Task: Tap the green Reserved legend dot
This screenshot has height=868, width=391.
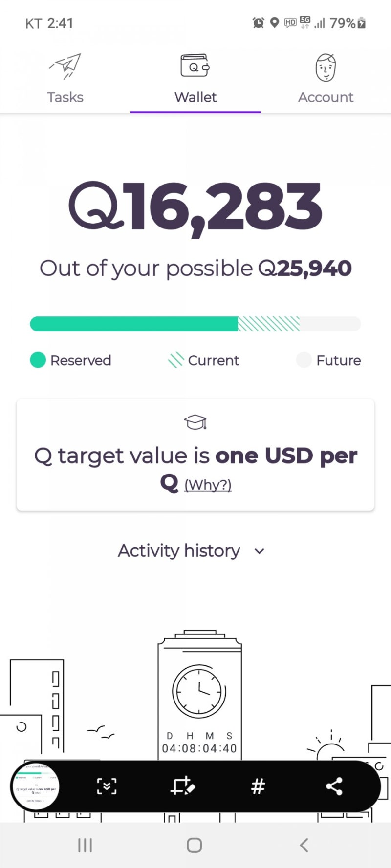Action: (38, 360)
